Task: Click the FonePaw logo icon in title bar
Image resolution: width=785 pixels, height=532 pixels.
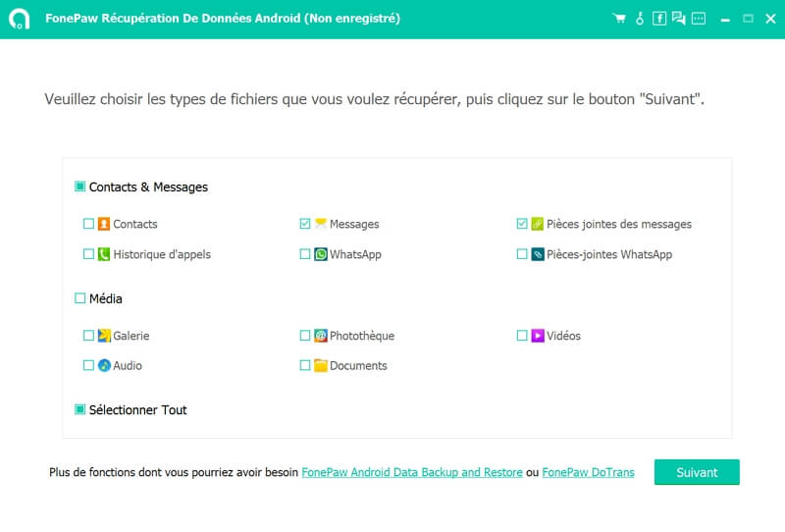Action: (19, 19)
